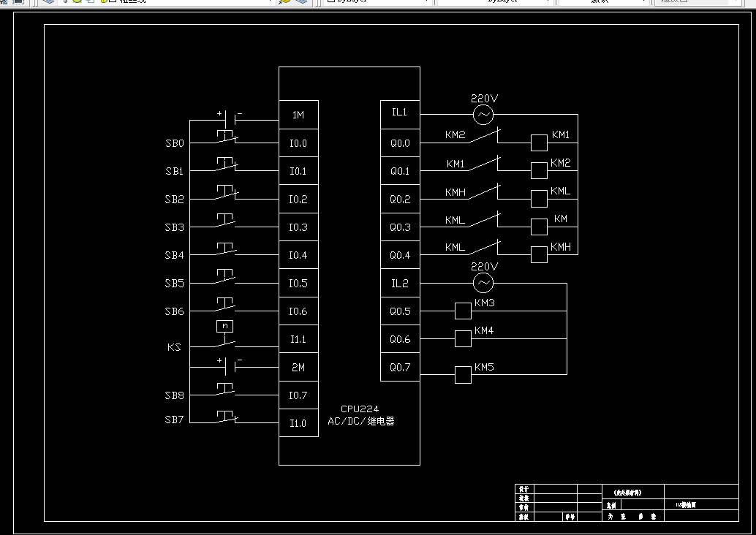This screenshot has width=756, height=535.
Task: Select the KMH contact label on Q0.2 row
Action: coord(456,192)
